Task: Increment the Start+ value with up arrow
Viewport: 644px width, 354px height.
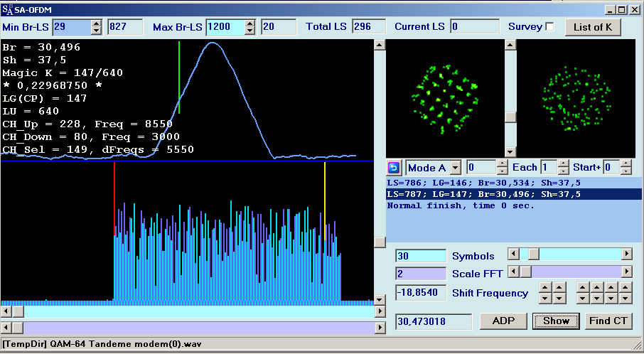Action: pyautogui.click(x=626, y=164)
